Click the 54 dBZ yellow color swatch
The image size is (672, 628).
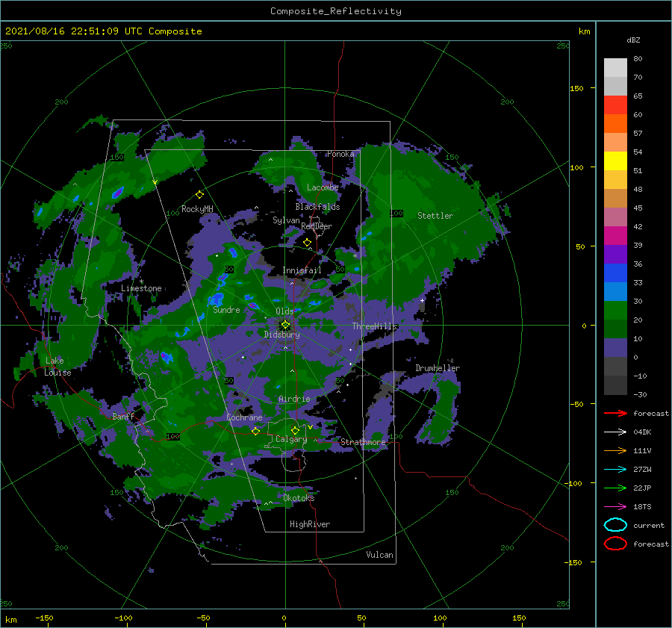click(x=615, y=161)
